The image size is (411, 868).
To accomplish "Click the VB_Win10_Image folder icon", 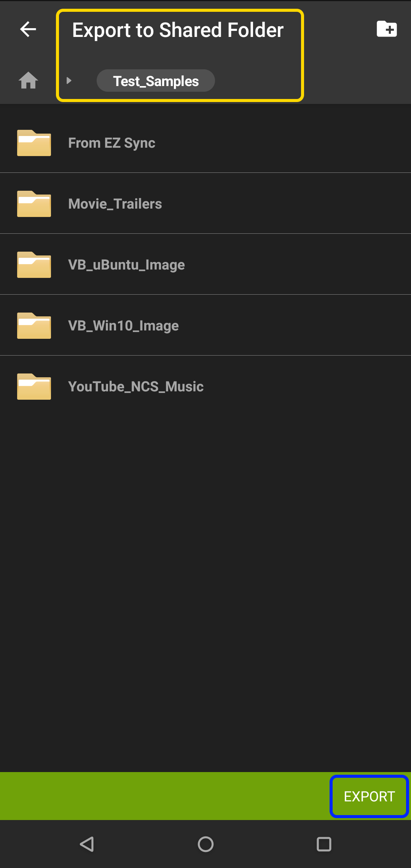I will (34, 325).
